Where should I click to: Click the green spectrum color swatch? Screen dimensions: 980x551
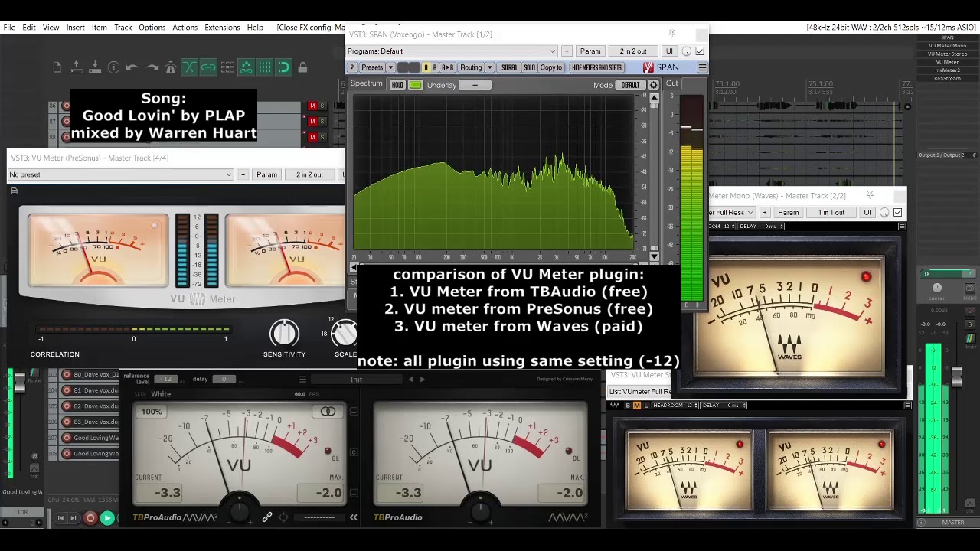[x=416, y=85]
